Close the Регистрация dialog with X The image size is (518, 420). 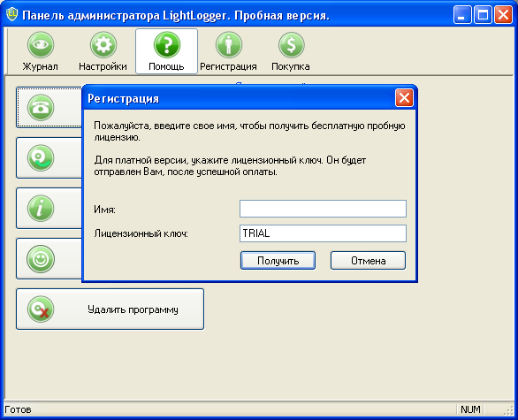(404, 98)
